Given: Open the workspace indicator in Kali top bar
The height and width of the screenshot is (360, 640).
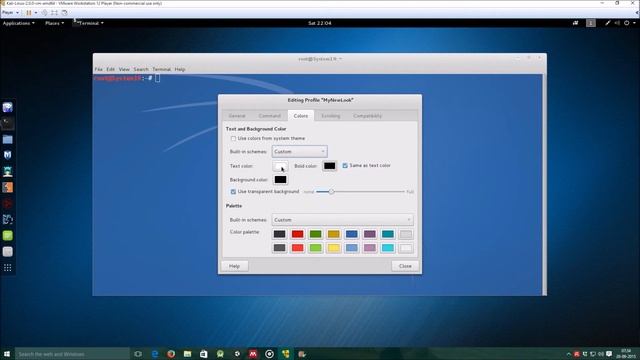Looking at the screenshot, I should pos(591,23).
